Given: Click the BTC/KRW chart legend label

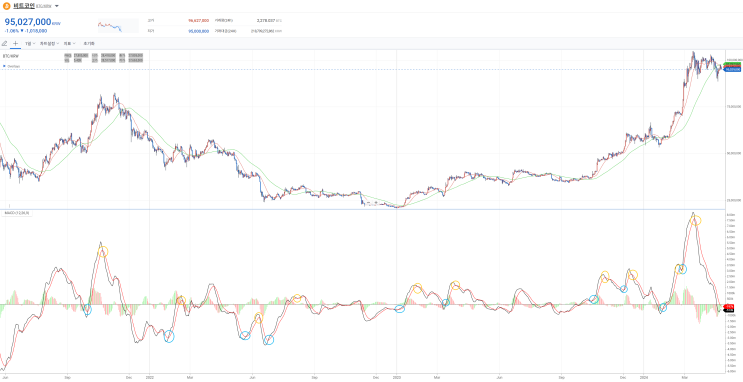Looking at the screenshot, I should (11, 55).
